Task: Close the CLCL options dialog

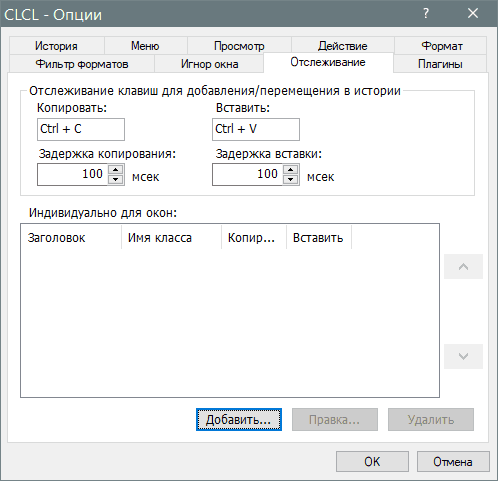Action: pyautogui.click(x=473, y=13)
